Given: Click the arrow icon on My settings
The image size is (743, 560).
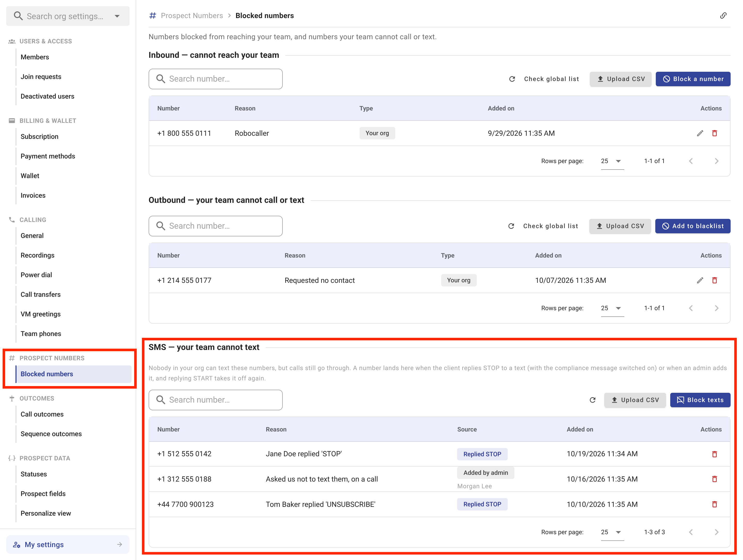Looking at the screenshot, I should click(x=120, y=545).
